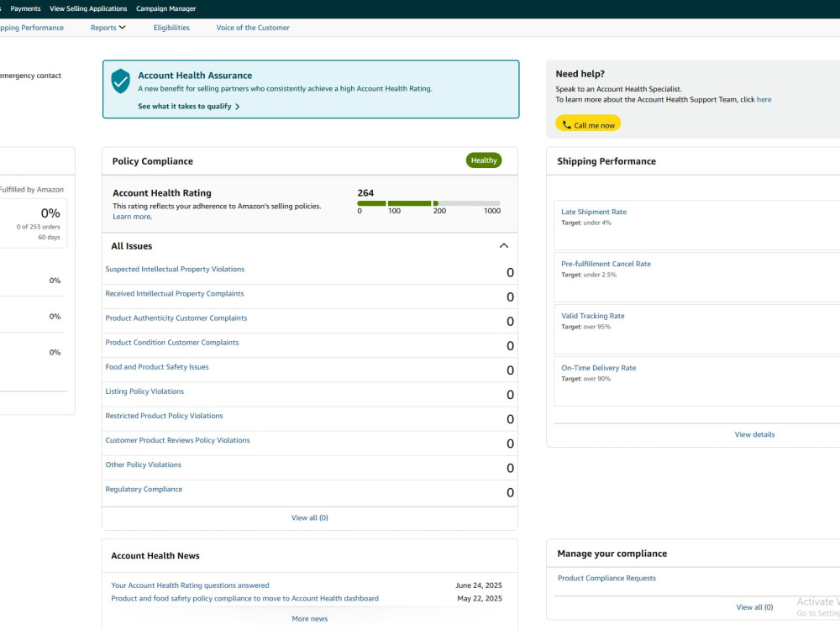Click View details in Shipping Performance
Image resolution: width=840 pixels, height=630 pixels.
tap(754, 434)
